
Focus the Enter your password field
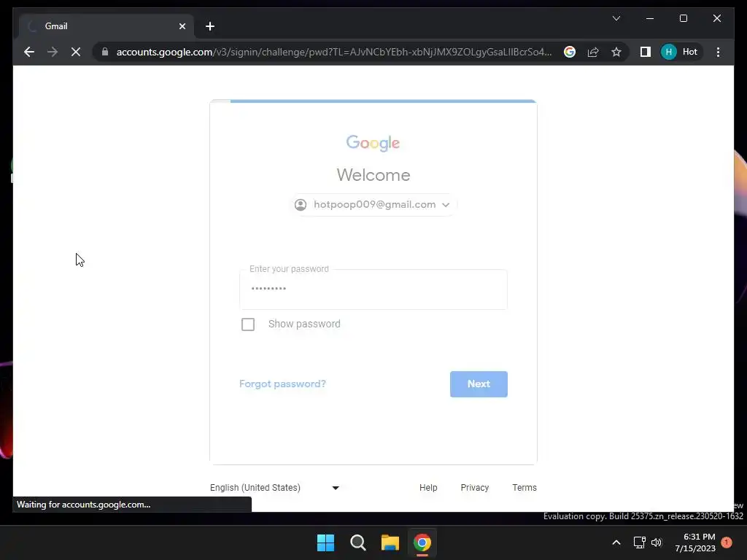click(x=373, y=289)
